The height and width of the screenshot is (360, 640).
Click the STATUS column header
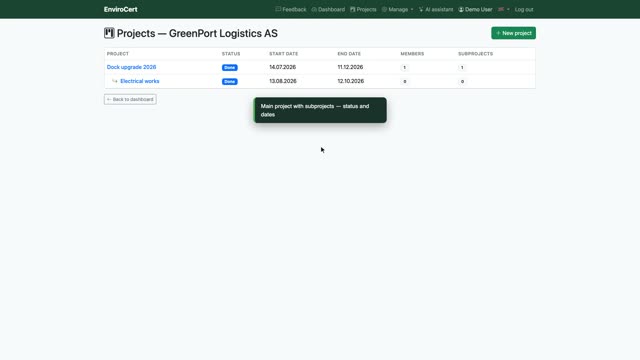tap(231, 54)
